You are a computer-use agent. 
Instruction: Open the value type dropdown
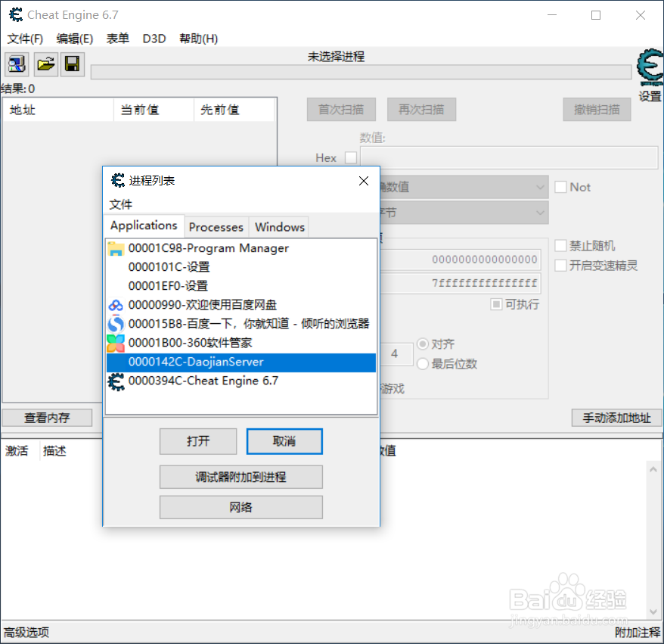coord(464,212)
